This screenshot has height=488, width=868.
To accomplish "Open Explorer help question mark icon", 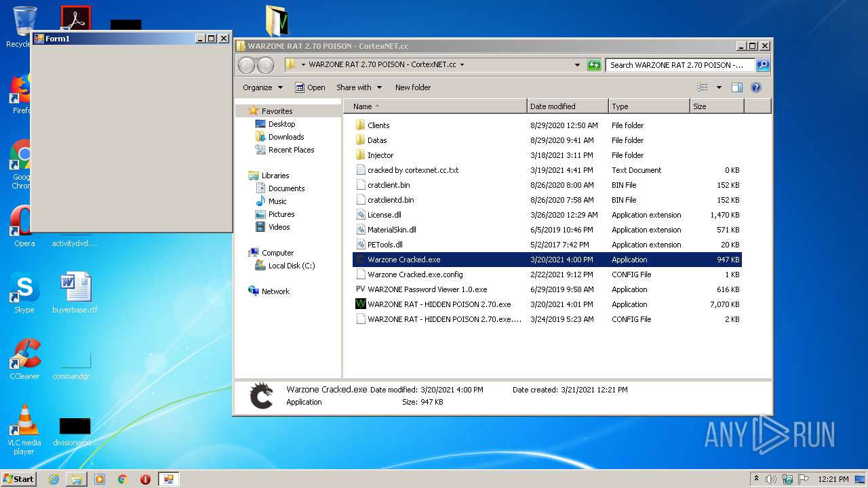I will (756, 87).
